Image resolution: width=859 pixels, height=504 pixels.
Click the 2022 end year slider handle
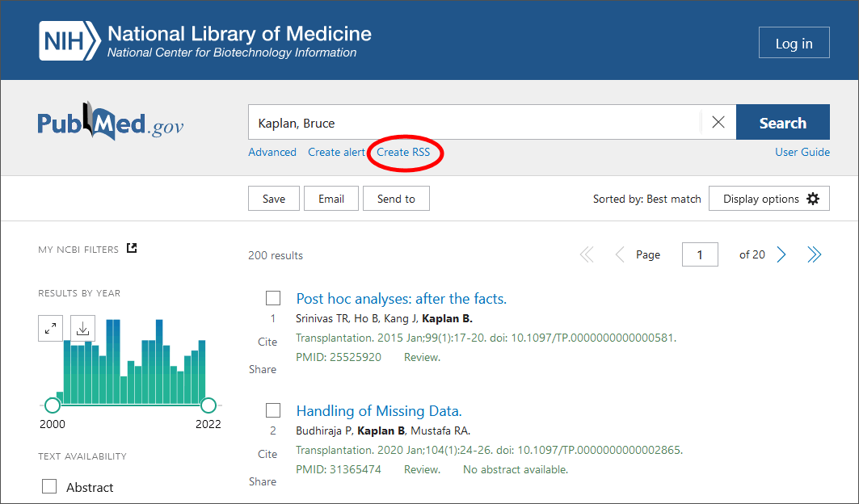pos(208,405)
